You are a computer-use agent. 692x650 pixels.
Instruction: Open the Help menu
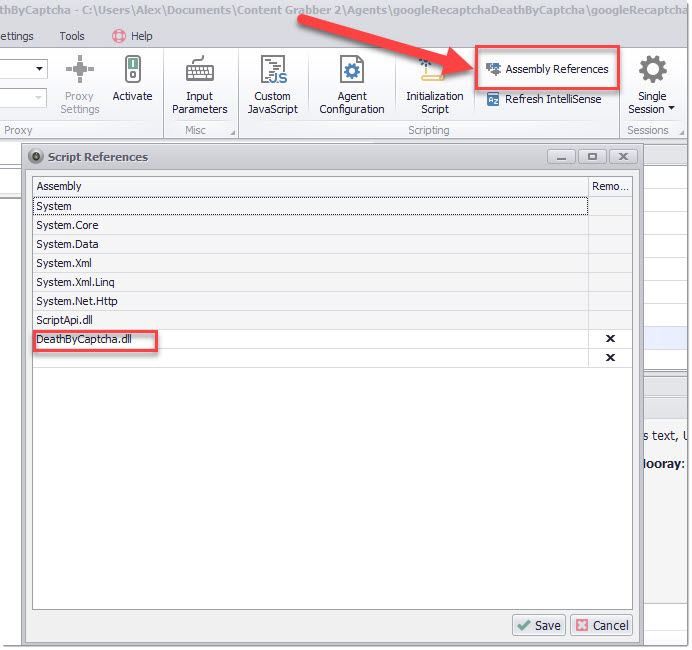[x=132, y=36]
